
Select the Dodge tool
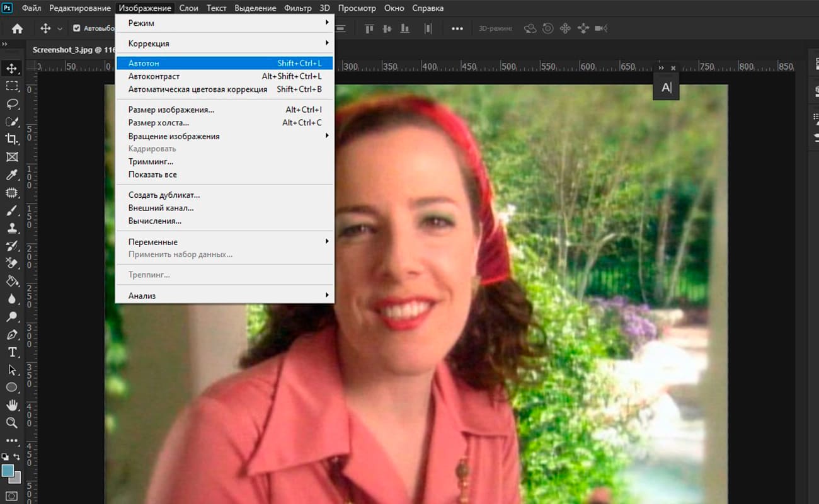click(12, 316)
